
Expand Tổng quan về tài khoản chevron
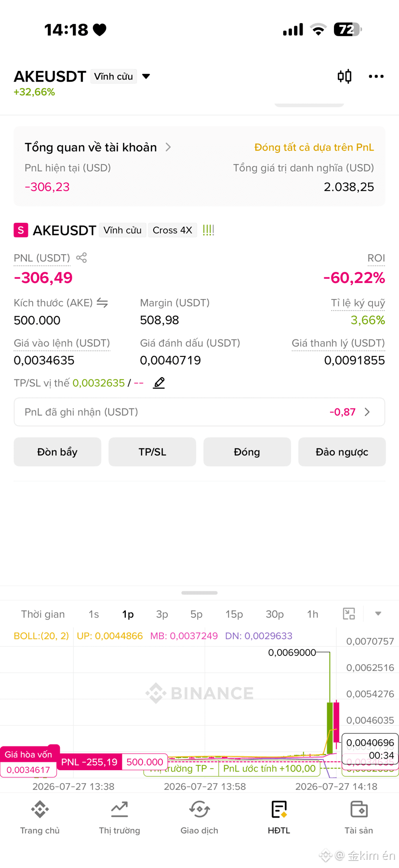click(168, 147)
